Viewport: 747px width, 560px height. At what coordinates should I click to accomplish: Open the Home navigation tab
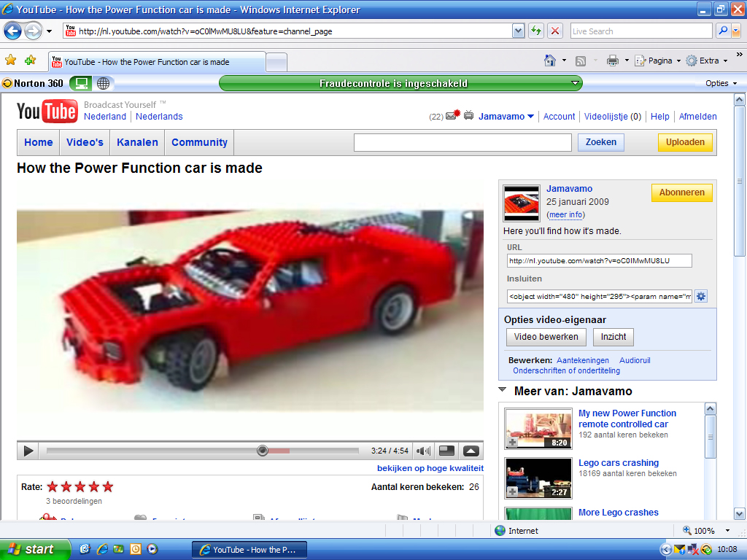pyautogui.click(x=39, y=142)
